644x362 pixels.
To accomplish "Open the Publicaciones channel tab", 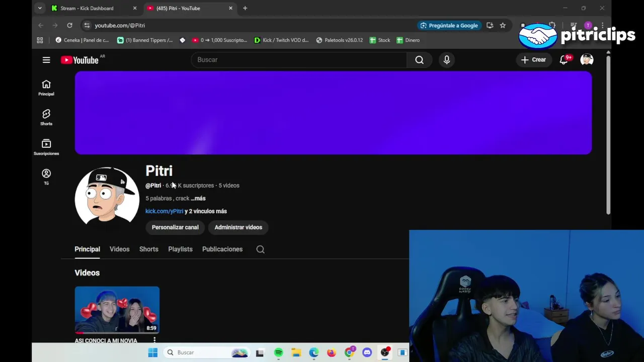I will [222, 249].
